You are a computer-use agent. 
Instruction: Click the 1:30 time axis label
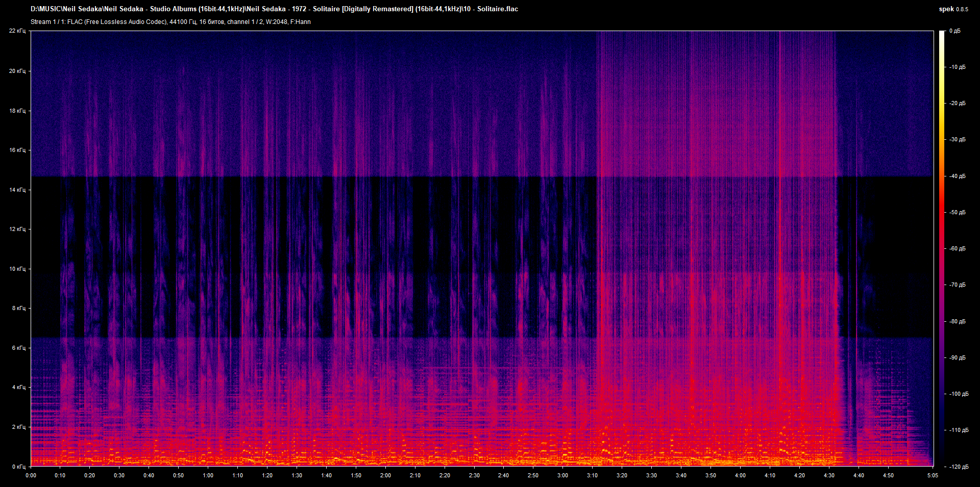tap(297, 475)
